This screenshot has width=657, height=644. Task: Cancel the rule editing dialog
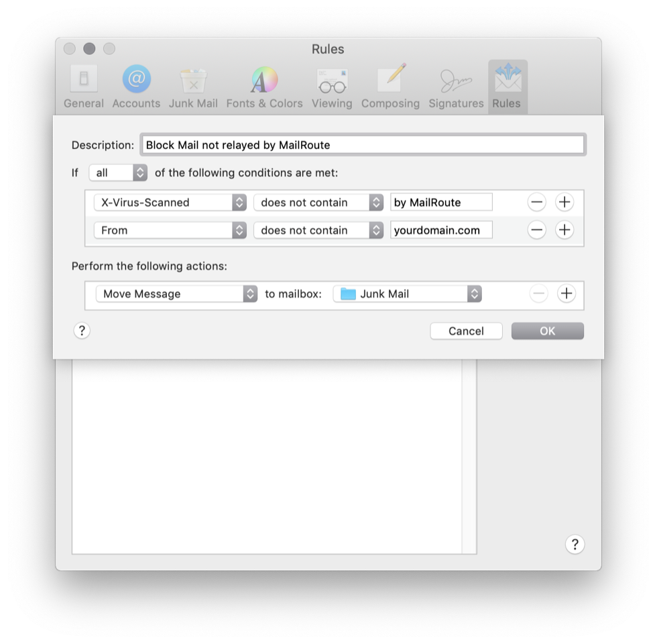[x=467, y=331]
